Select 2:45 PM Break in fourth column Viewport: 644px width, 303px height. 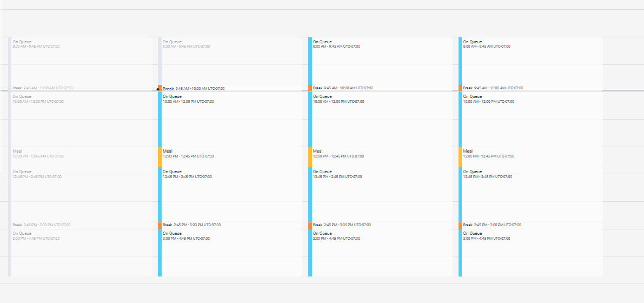coord(530,225)
